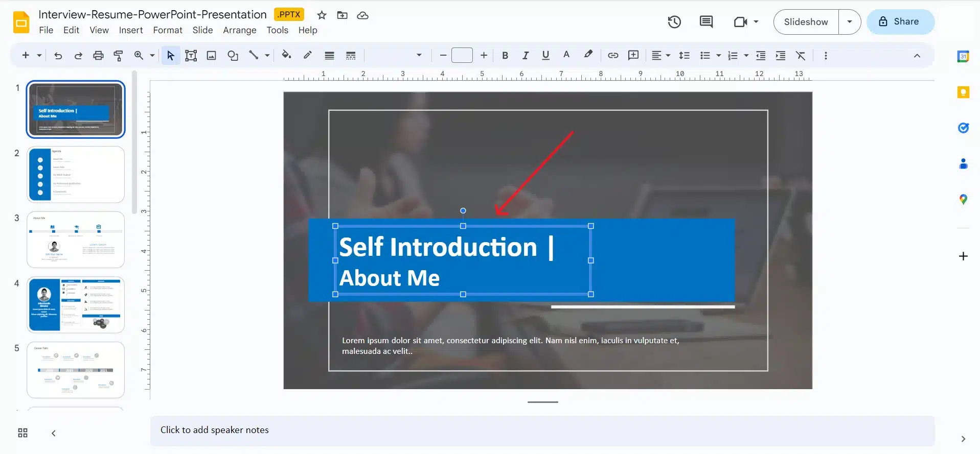Click the Share button

click(900, 22)
